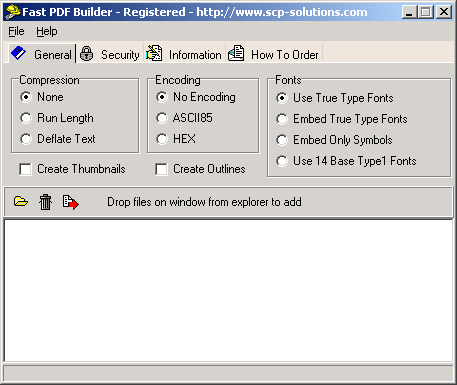Click the trash can delete icon

[45, 202]
